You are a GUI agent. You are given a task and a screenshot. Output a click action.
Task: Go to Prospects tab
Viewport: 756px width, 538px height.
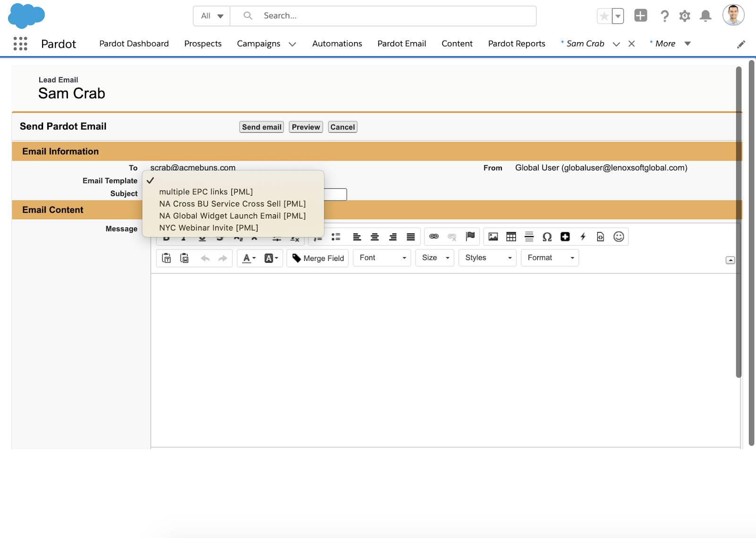(203, 43)
